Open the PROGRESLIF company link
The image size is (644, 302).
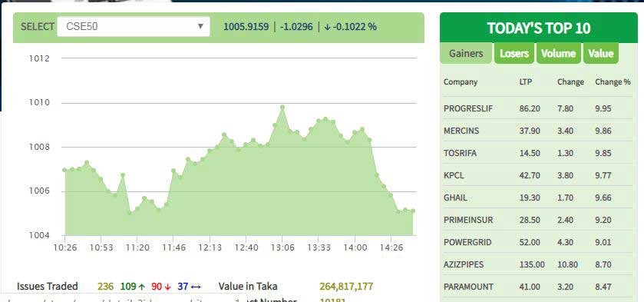(467, 108)
